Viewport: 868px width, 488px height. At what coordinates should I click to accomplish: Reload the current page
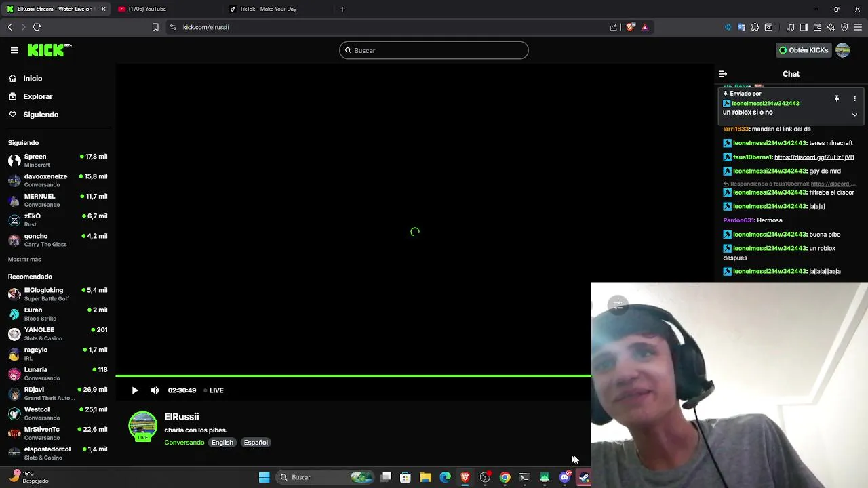pyautogui.click(x=37, y=27)
